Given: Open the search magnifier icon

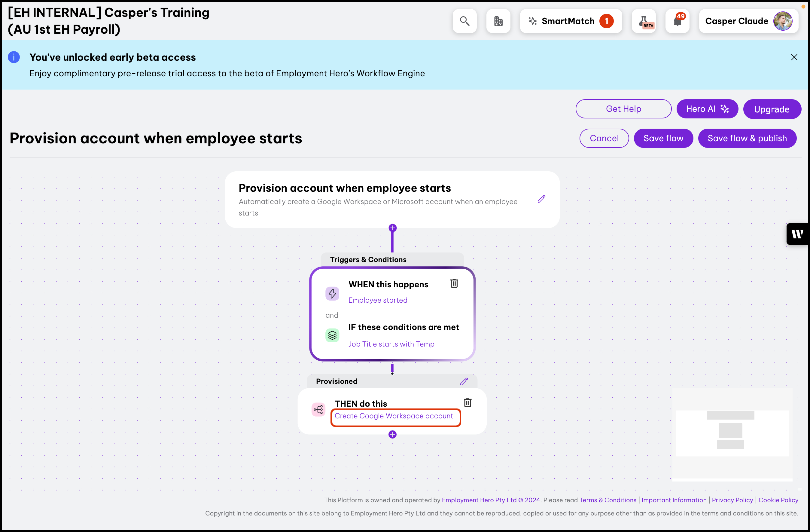Looking at the screenshot, I should (464, 21).
